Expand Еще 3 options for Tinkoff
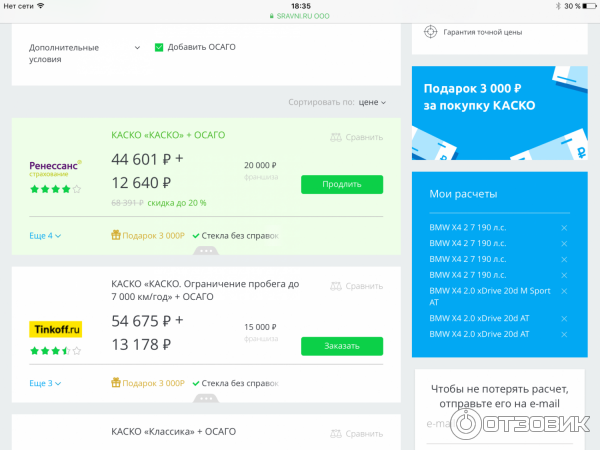The height and width of the screenshot is (450, 600). (45, 383)
